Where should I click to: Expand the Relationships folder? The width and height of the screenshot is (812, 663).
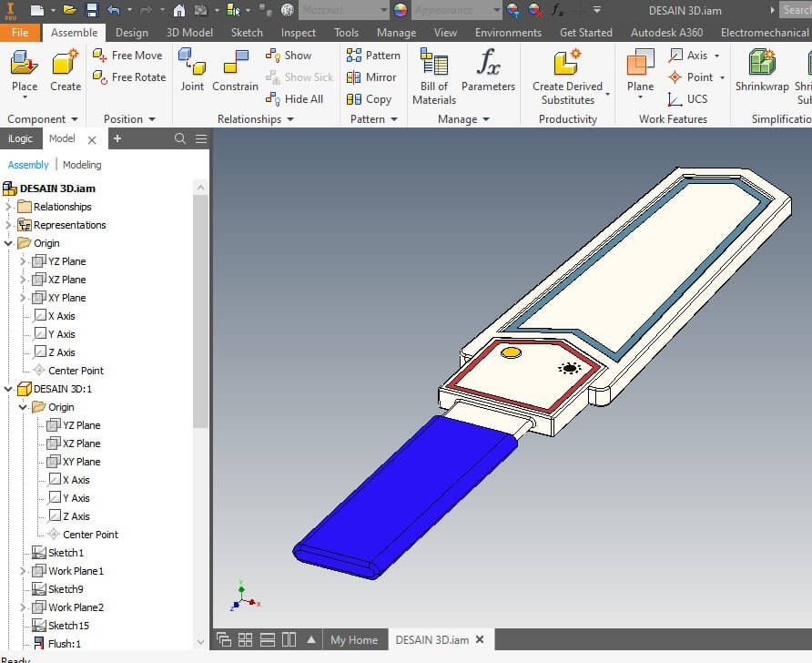click(x=8, y=207)
